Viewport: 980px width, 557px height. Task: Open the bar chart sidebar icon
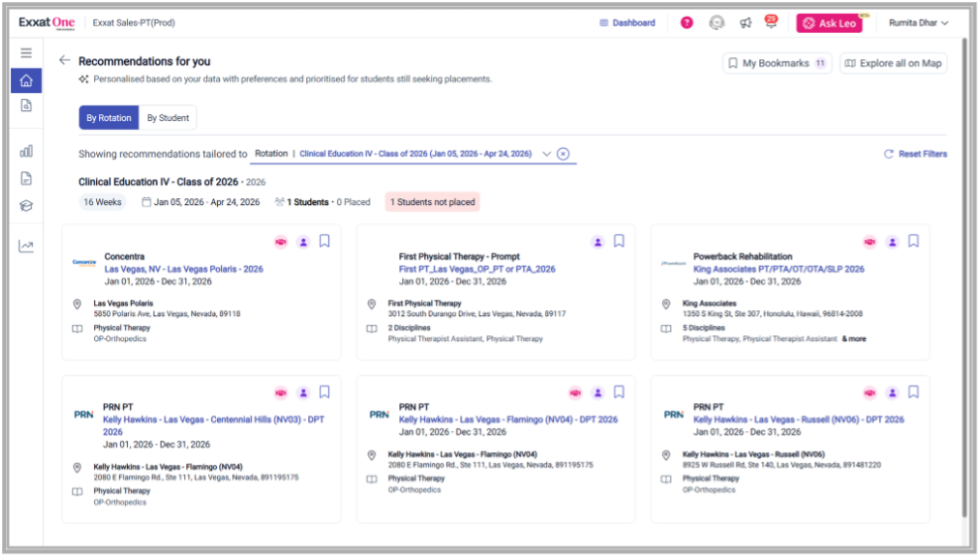26,151
